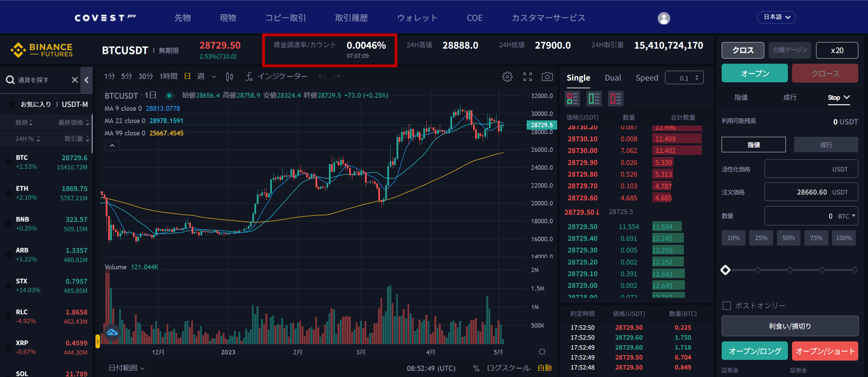Switch order book to Dual tab
This screenshot has height=377, width=868.
point(613,78)
